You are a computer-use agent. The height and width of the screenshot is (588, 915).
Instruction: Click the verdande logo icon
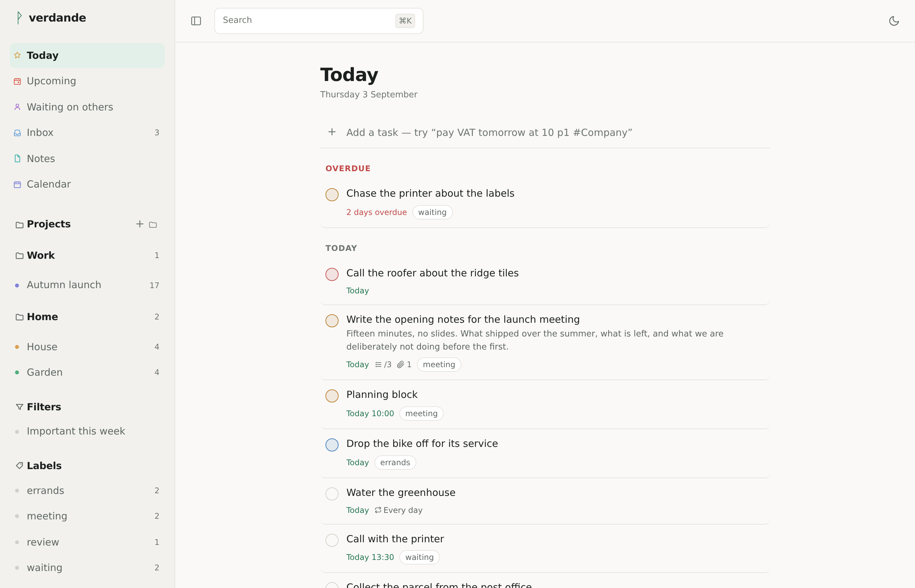point(19,18)
